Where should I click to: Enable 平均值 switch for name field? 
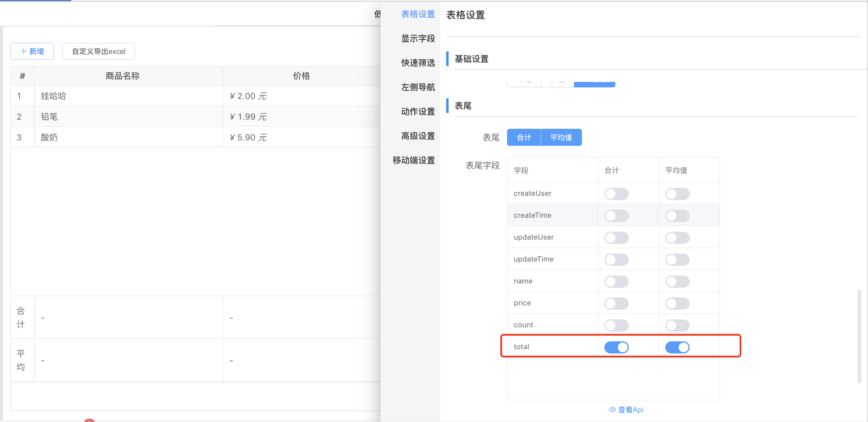pyautogui.click(x=677, y=281)
